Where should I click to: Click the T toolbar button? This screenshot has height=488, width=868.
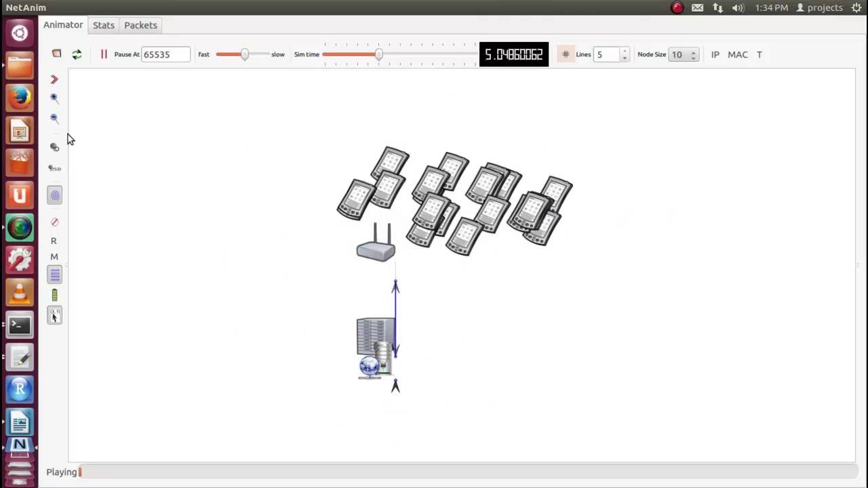[x=759, y=54]
